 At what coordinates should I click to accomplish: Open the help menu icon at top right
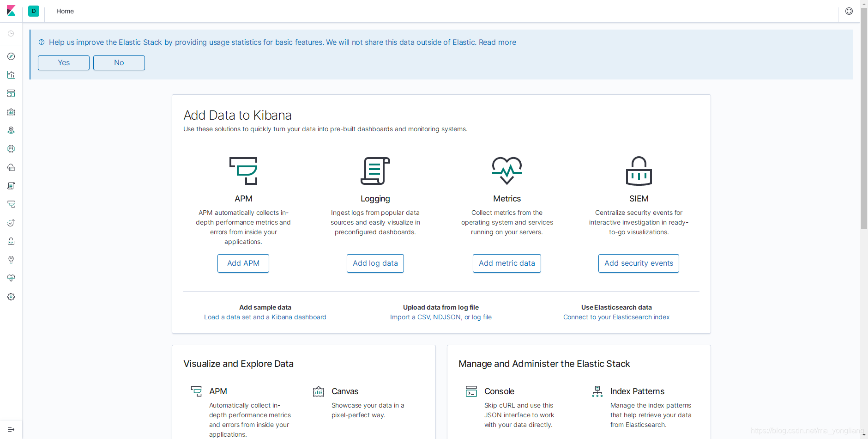coord(849,11)
